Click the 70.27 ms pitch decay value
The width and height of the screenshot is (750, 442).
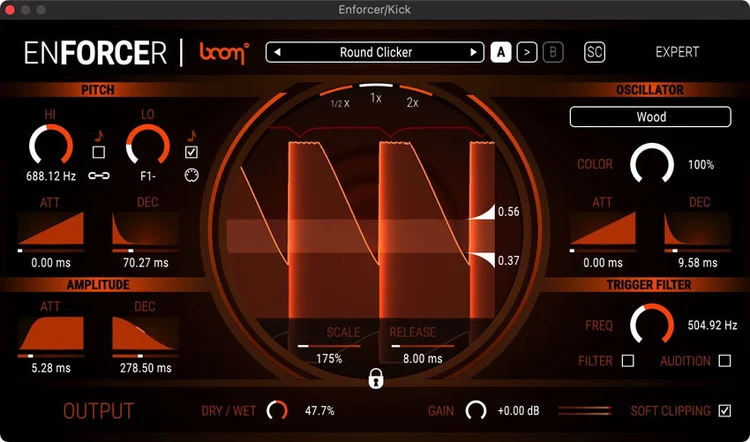146,263
